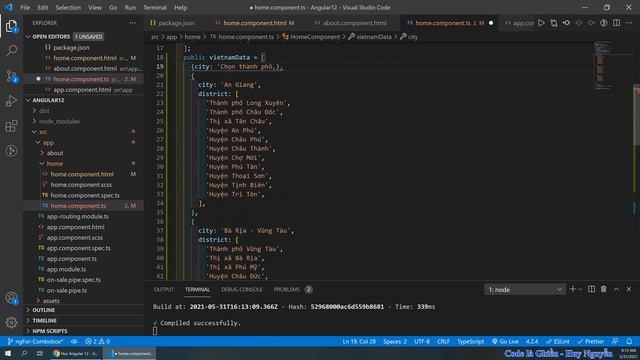This screenshot has width=640, height=360.
Task: Add a new terminal with plus icon
Action: [x=572, y=289]
